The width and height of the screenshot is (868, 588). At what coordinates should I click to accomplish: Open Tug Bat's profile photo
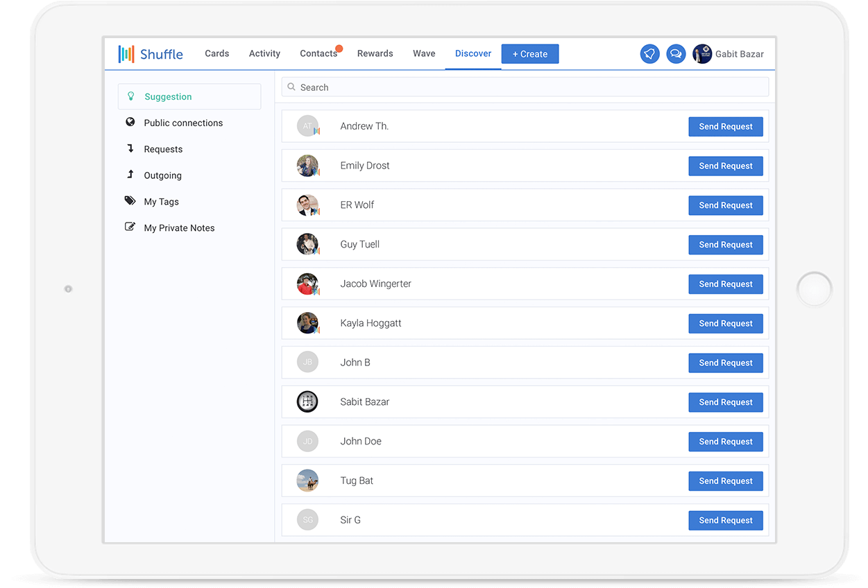click(307, 481)
